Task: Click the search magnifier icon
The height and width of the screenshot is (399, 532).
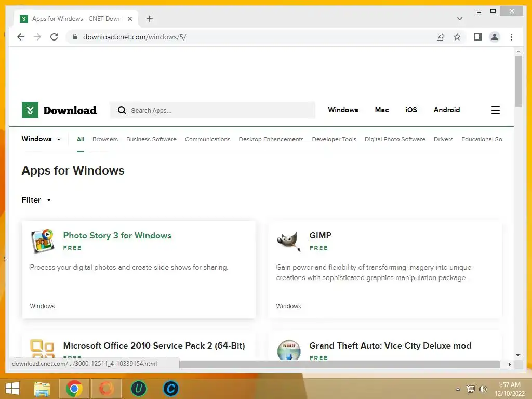Action: (x=122, y=110)
